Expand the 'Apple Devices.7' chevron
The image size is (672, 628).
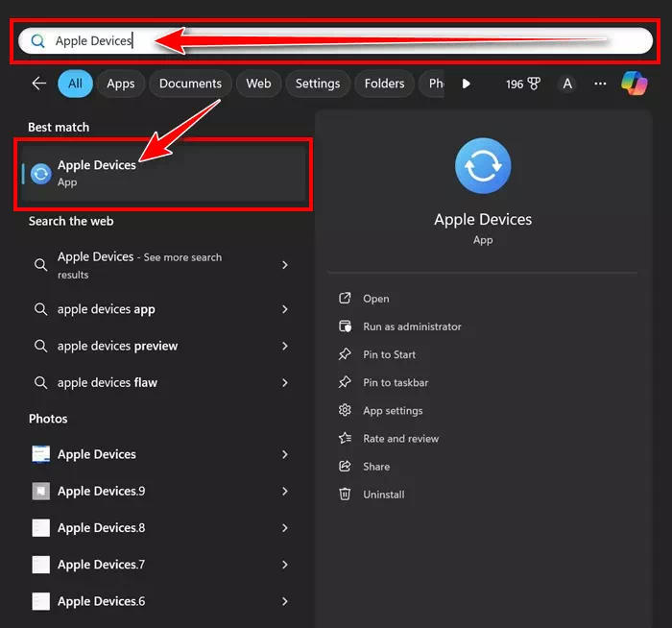pyautogui.click(x=285, y=565)
